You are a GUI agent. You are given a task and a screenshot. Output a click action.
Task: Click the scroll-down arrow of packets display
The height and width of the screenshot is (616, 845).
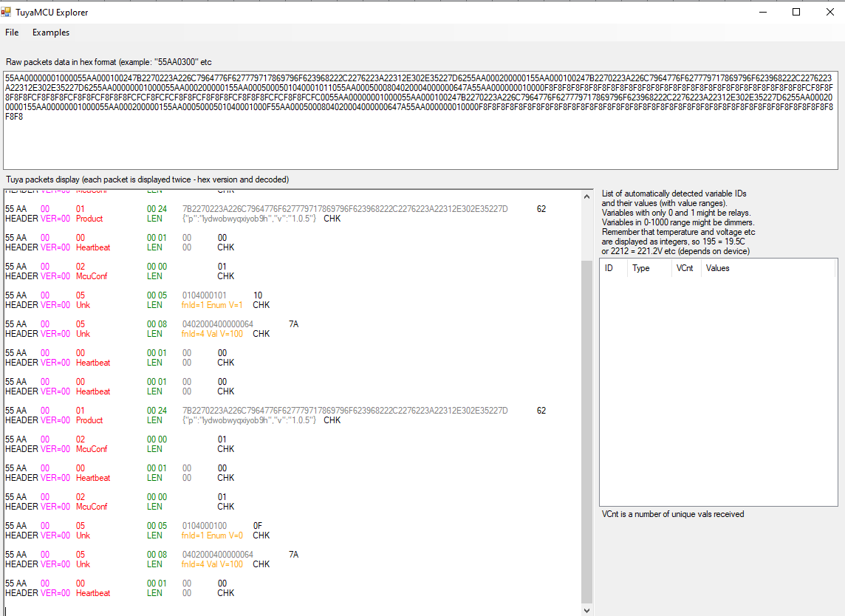point(587,610)
